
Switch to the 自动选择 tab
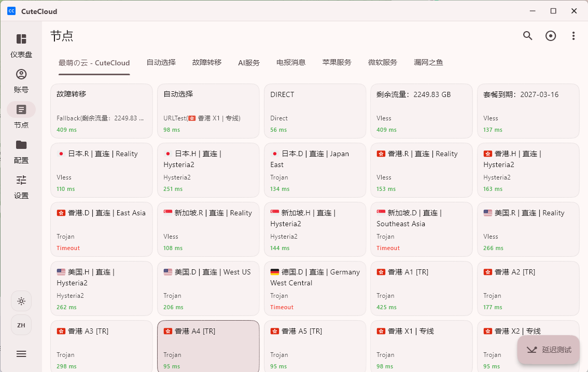click(x=161, y=63)
